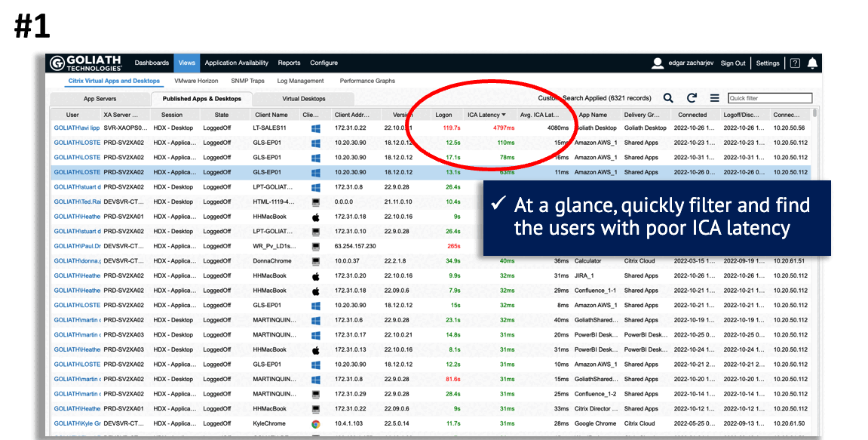Click the user avatar icon beside edgar zacharjev
The image size is (868, 440).
(657, 63)
